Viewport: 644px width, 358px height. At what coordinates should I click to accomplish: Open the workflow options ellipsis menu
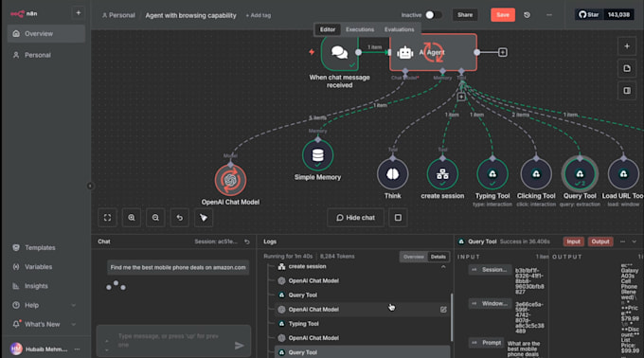pos(549,15)
